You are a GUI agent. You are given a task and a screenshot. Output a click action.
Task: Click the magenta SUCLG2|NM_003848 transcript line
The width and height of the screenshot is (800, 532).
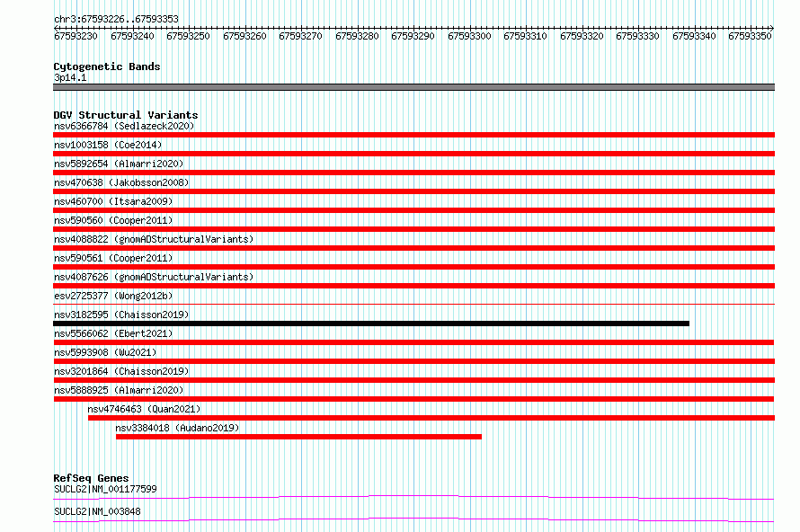(x=413, y=519)
